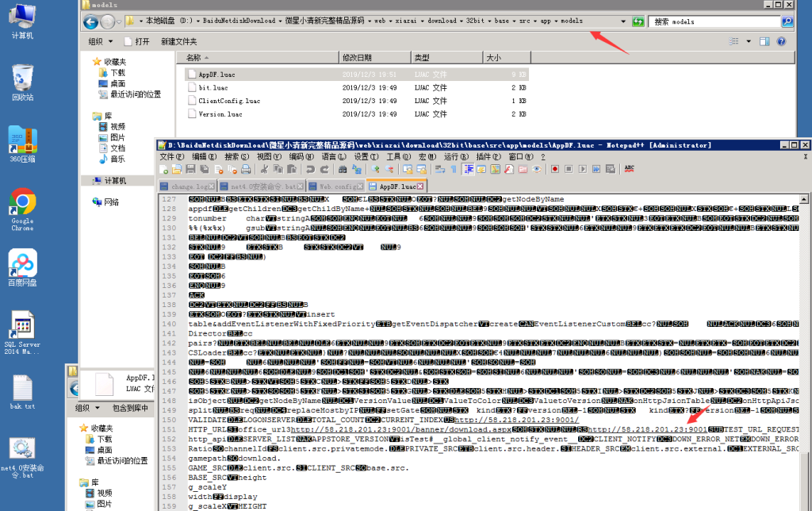Open the 编码 menu in Notepad++
812x511 pixels.
[x=295, y=157]
